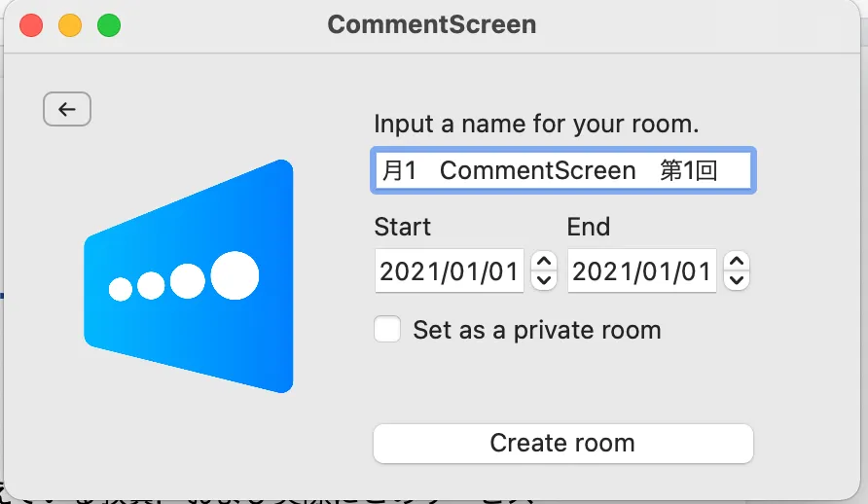This screenshot has width=868, height=504.
Task: Close the CommentScreen window
Action: (x=31, y=24)
